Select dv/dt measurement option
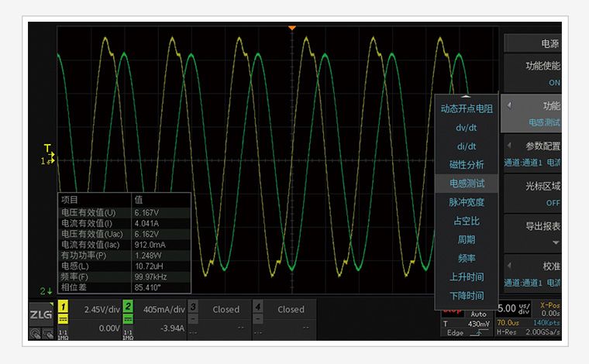Viewport: 589px width, 364px height. click(x=467, y=128)
